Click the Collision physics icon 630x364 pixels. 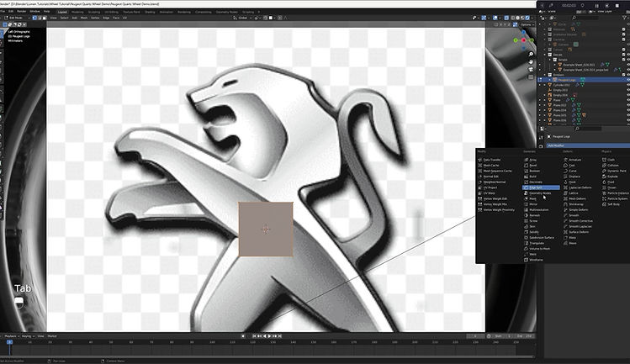[604, 165]
